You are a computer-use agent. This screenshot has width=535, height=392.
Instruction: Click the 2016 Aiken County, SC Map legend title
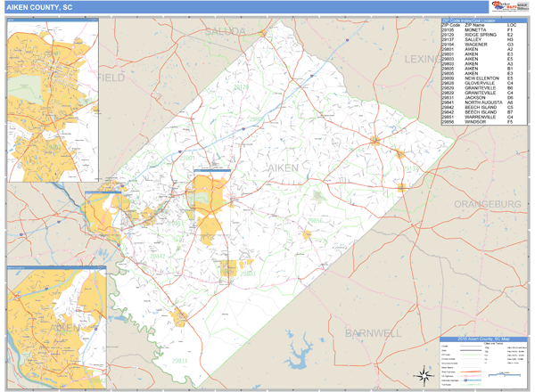[483, 339]
